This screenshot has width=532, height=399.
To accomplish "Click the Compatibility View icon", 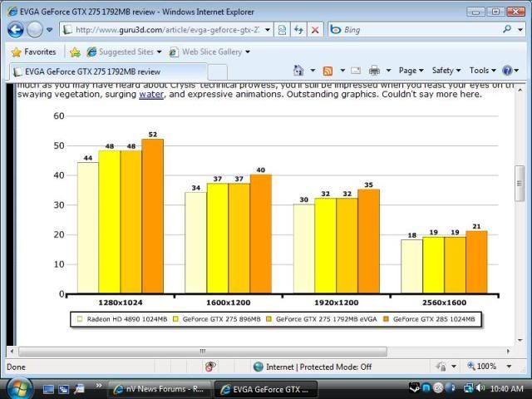I will pyautogui.click(x=282, y=30).
